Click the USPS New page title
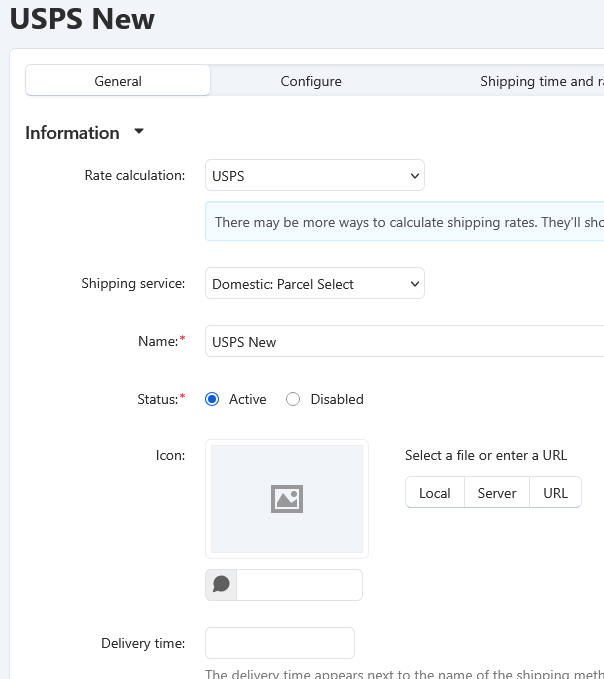This screenshot has height=679, width=604. point(82,18)
